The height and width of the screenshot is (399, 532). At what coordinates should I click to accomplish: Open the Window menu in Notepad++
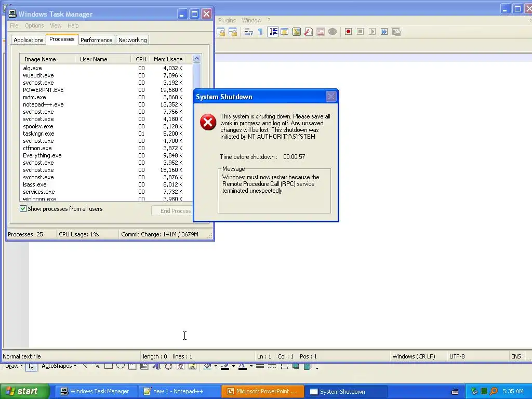pos(251,20)
